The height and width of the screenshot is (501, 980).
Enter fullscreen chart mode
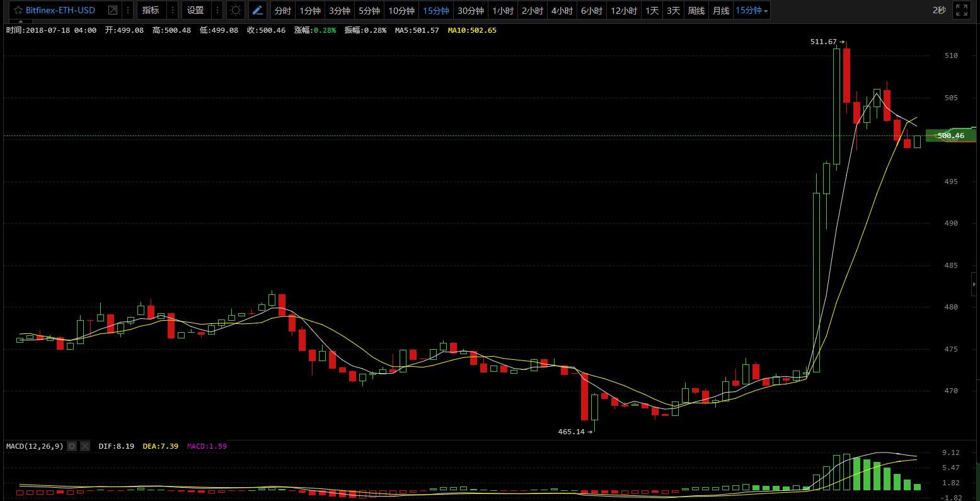[x=962, y=10]
